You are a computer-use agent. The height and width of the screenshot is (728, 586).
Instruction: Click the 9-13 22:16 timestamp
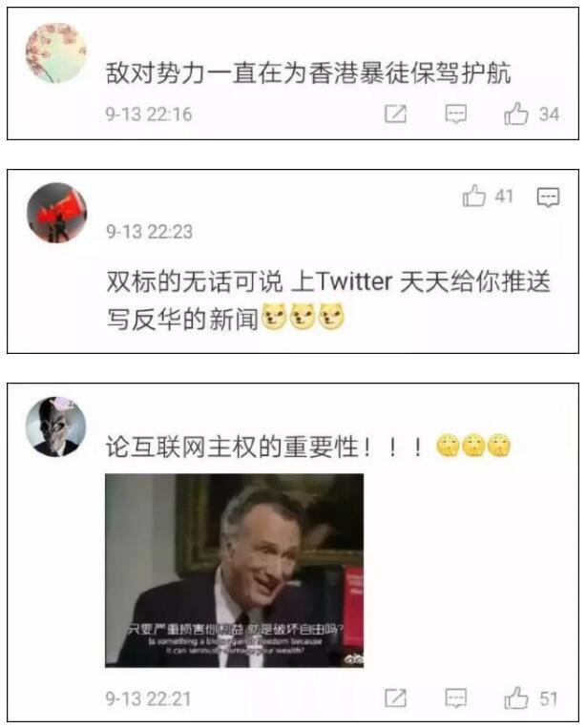149,114
